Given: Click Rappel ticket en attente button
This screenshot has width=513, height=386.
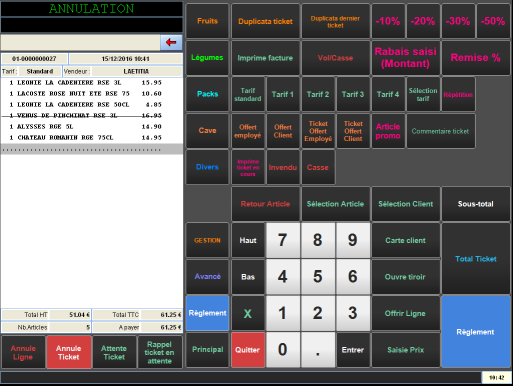Looking at the screenshot, I should [159, 352].
